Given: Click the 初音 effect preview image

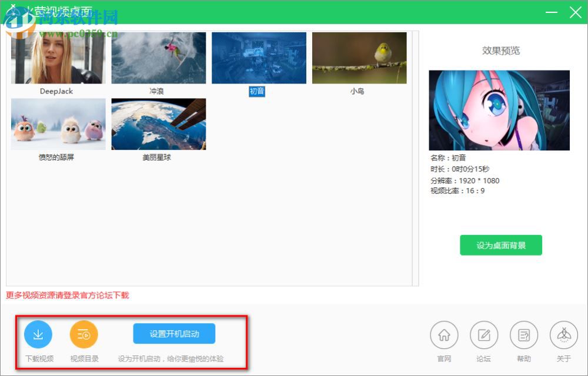Looking at the screenshot, I should click(x=499, y=110).
